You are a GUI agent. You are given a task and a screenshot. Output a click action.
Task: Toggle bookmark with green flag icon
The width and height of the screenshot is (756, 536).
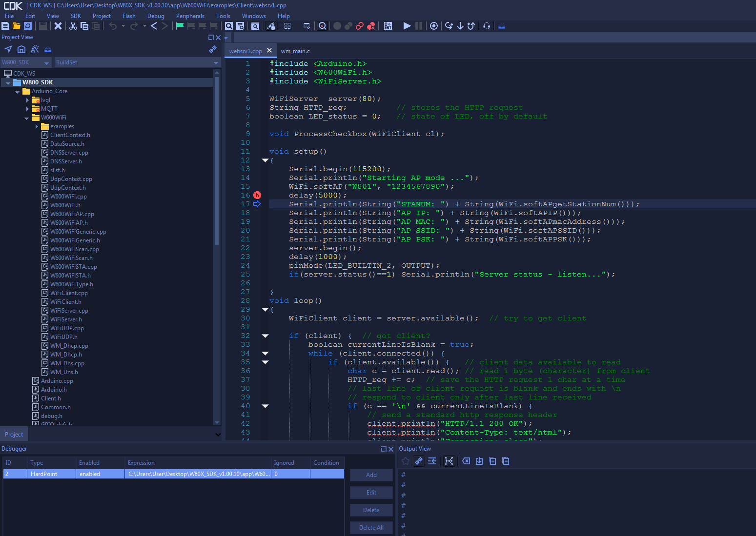pos(180,26)
